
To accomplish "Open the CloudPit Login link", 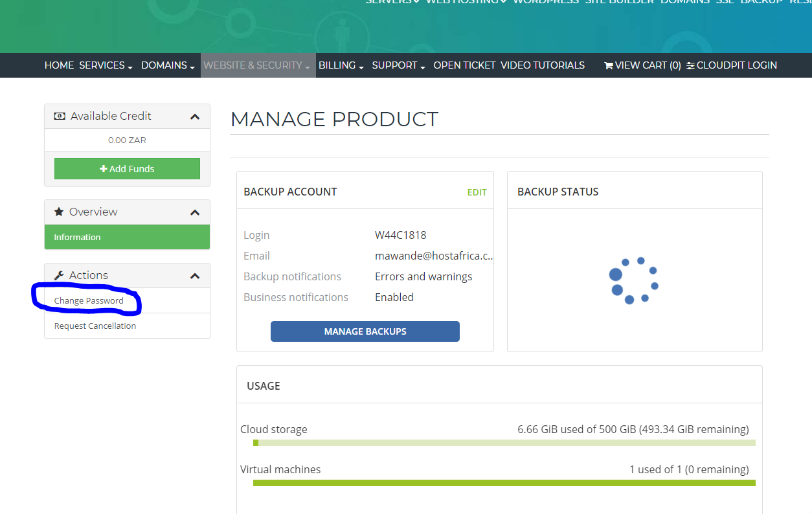I will pyautogui.click(x=732, y=65).
